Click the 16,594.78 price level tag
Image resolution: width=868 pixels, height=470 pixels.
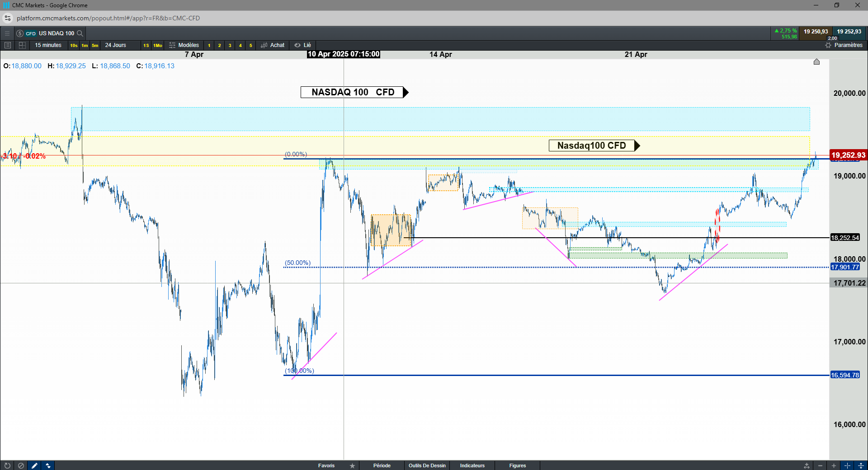point(845,375)
